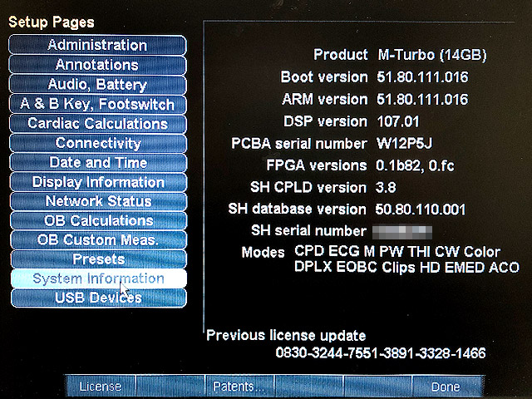Select Audio, Battery settings page
The image size is (532, 399).
[x=98, y=84]
